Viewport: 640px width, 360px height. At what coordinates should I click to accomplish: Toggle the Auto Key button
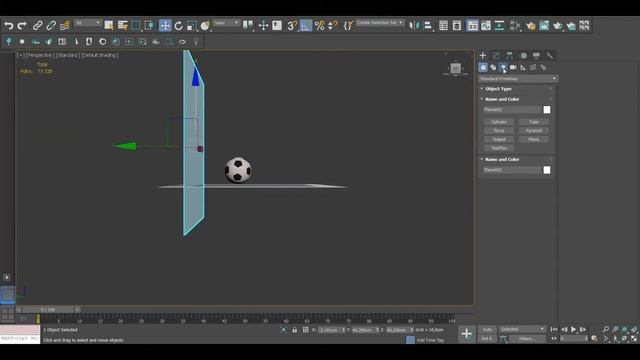click(x=487, y=329)
